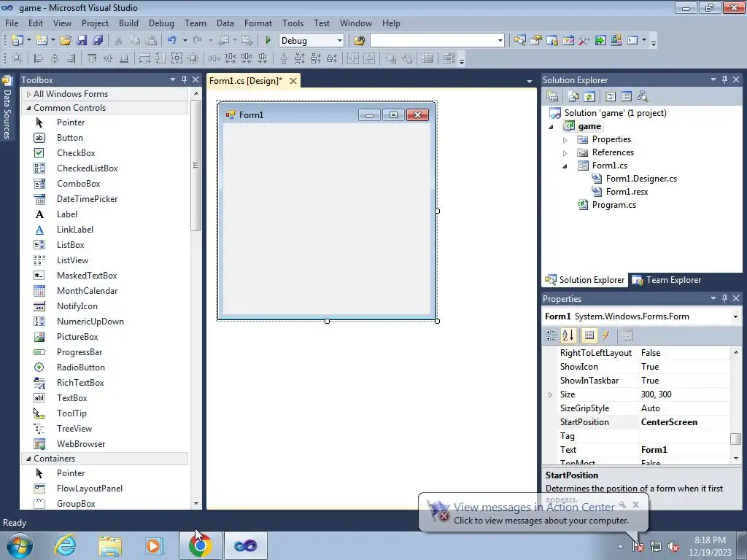Image resolution: width=747 pixels, height=560 pixels.
Task: Click the Properties grid vertical scrollbar thumb
Action: click(x=735, y=438)
